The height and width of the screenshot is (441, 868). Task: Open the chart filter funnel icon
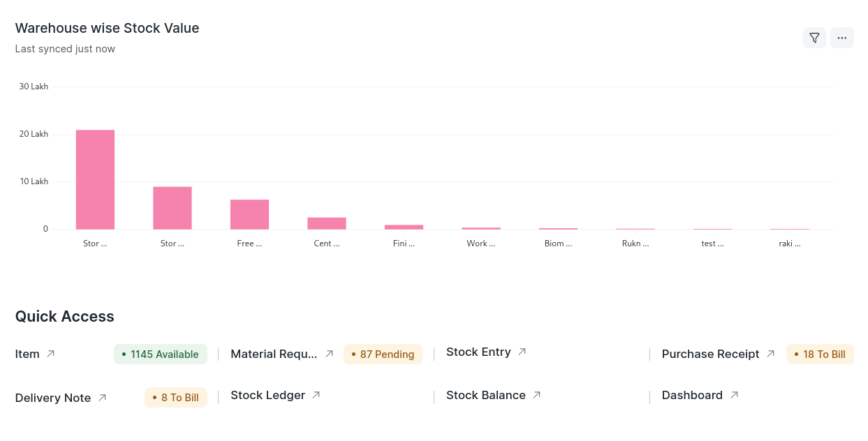coord(814,38)
